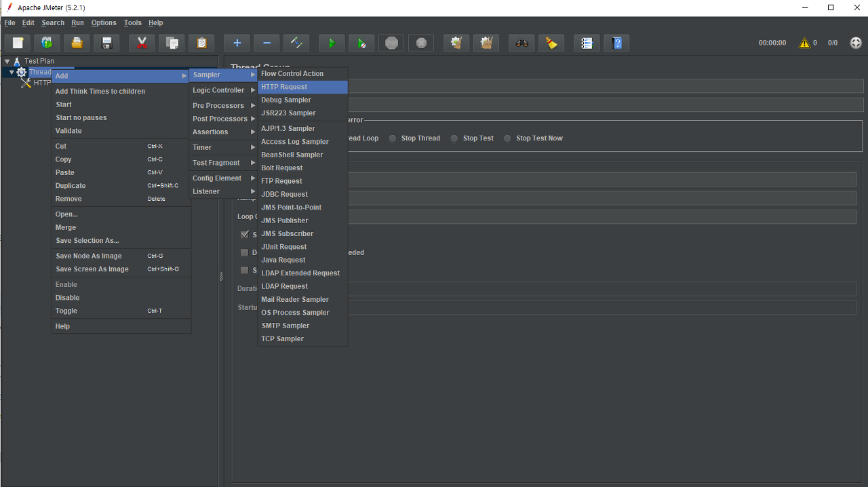Viewport: 868px width, 487px height.
Task: Open the File menu
Action: coord(9,23)
